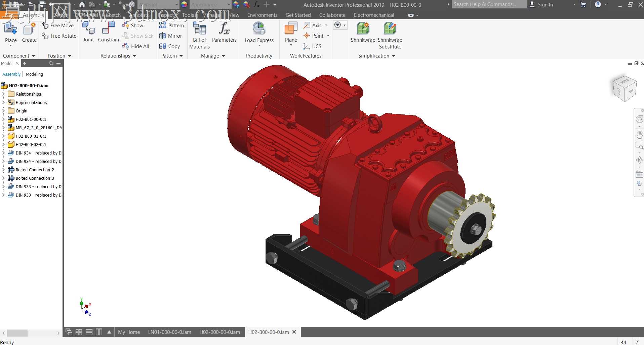The height and width of the screenshot is (345, 644).
Task: Expand the Origin folder
Action: point(3,111)
